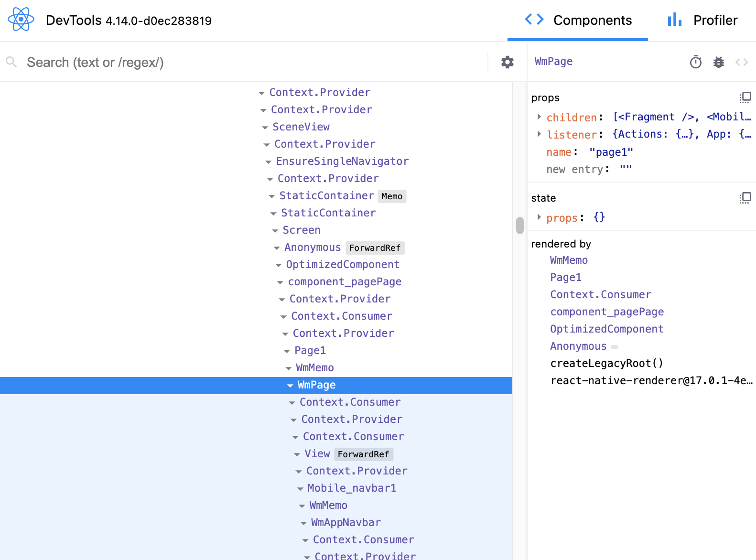The height and width of the screenshot is (560, 756).
Task: Expand the children prop arrow
Action: pos(539,117)
